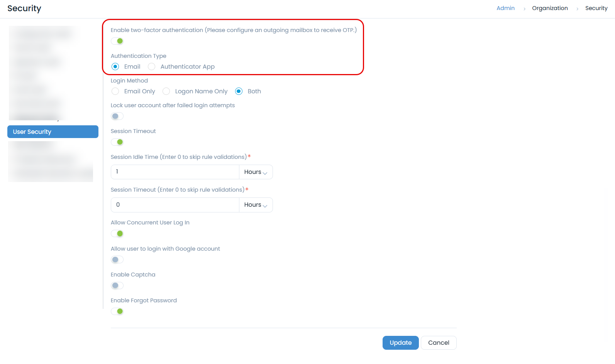
Task: Toggle Allow Concurrent User Log In
Action: pos(117,233)
